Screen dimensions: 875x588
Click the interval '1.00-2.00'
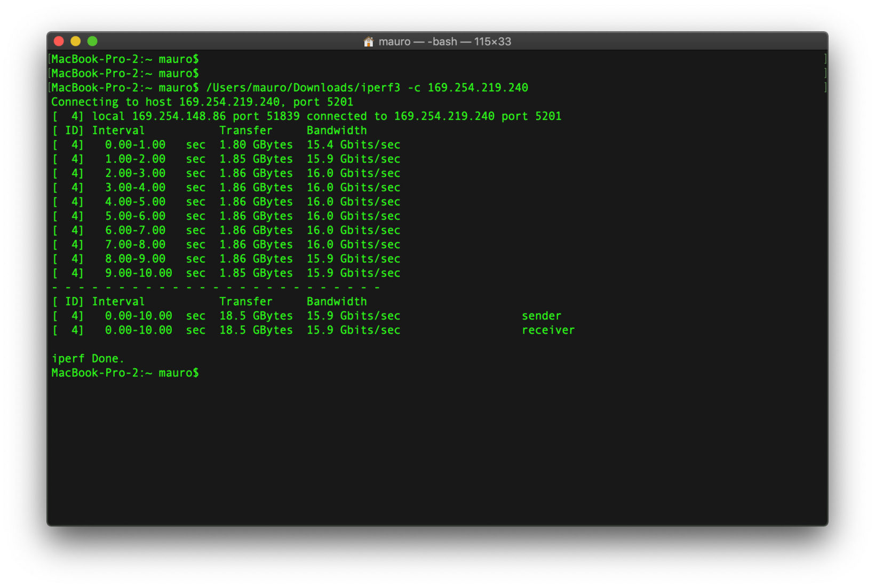[x=135, y=159]
